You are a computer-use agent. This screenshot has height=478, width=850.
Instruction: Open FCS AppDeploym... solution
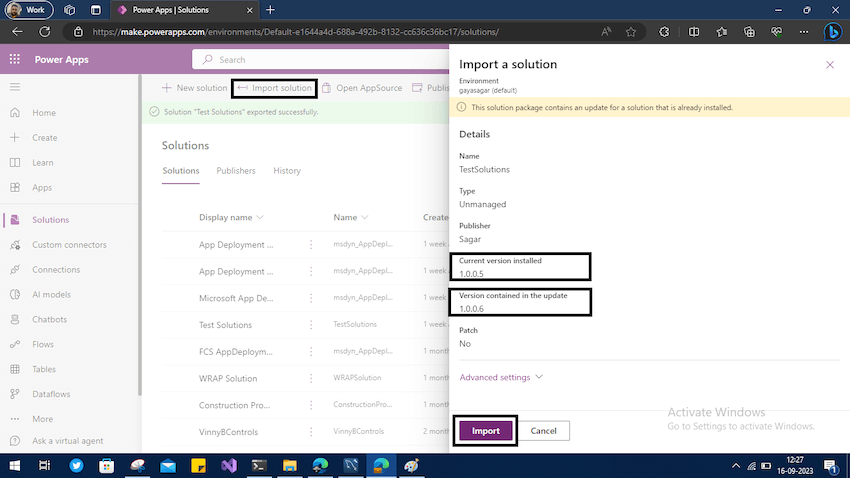tap(235, 352)
